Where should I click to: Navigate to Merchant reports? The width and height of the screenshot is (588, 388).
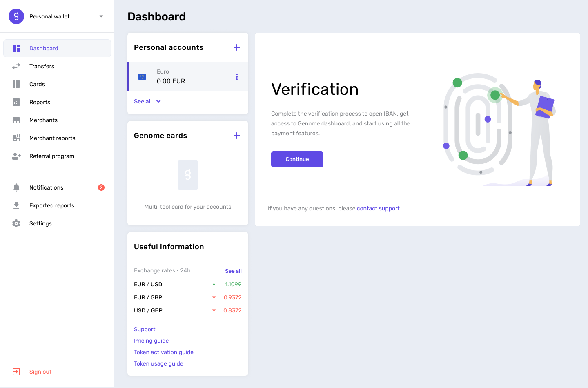tap(57, 138)
